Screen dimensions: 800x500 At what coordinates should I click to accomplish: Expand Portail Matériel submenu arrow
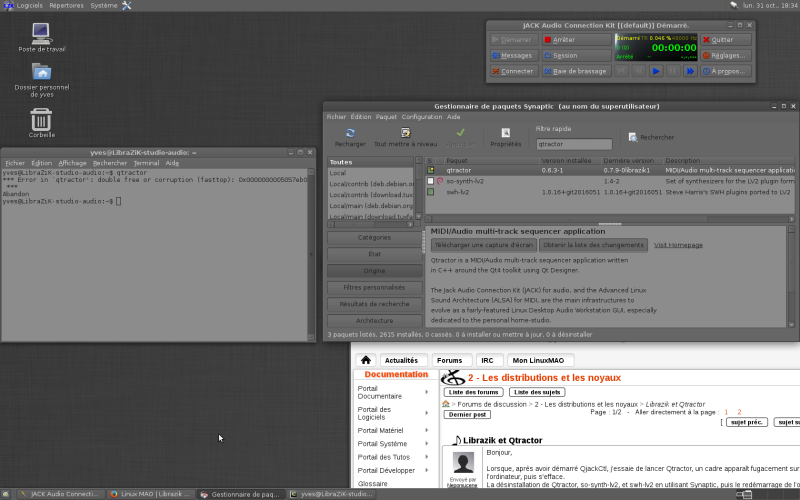coord(427,431)
